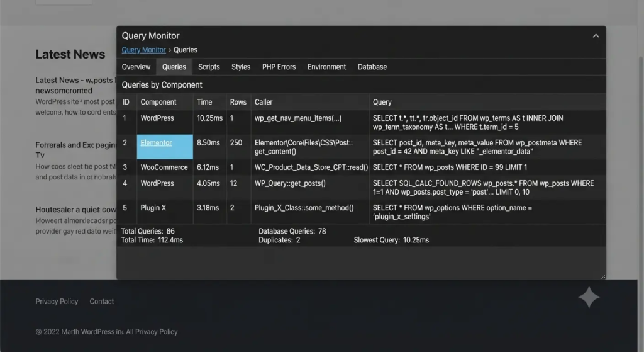Open the Scripts tab
Viewport: 644px width, 352px height.
209,67
